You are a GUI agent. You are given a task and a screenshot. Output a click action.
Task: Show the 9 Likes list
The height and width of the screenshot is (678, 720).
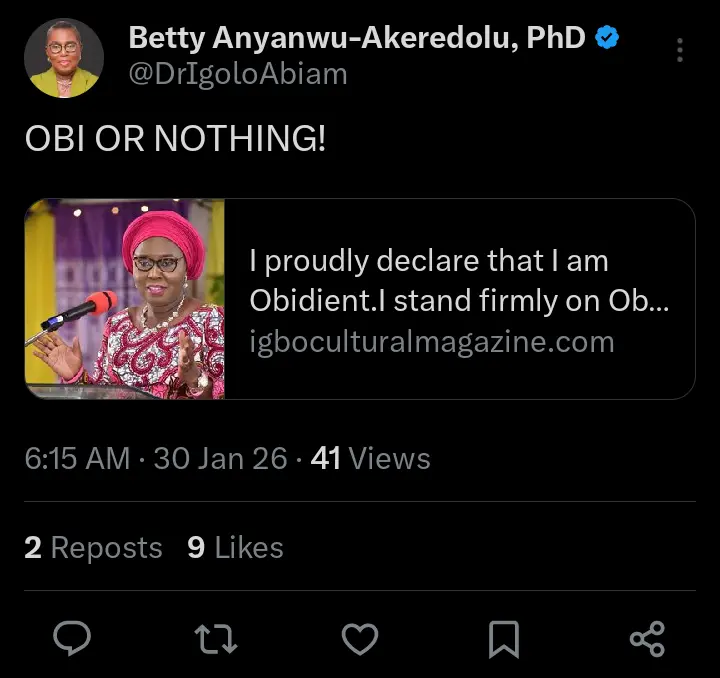[235, 547]
